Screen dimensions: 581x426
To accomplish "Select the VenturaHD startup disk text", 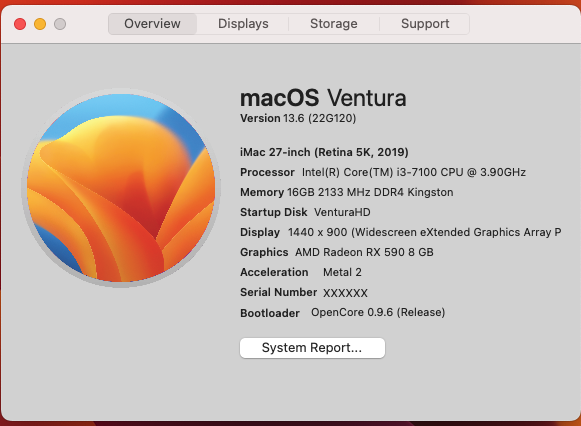I will [342, 212].
